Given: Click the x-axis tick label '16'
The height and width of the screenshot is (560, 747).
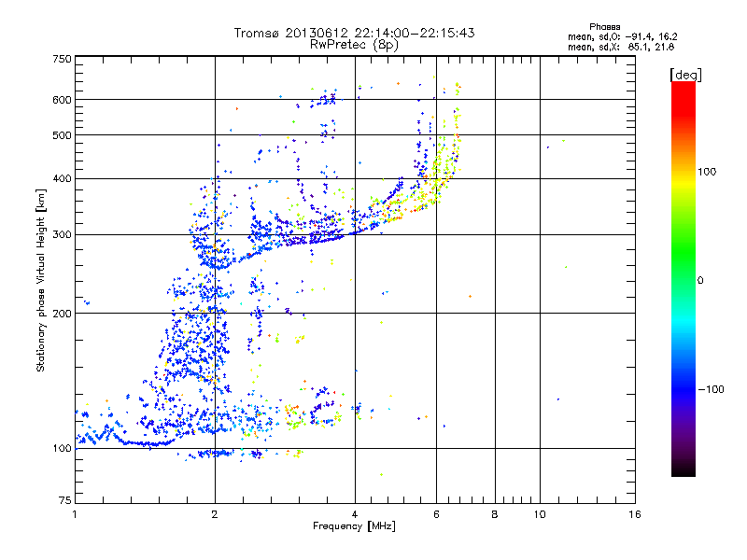Looking at the screenshot, I should 635,514.
